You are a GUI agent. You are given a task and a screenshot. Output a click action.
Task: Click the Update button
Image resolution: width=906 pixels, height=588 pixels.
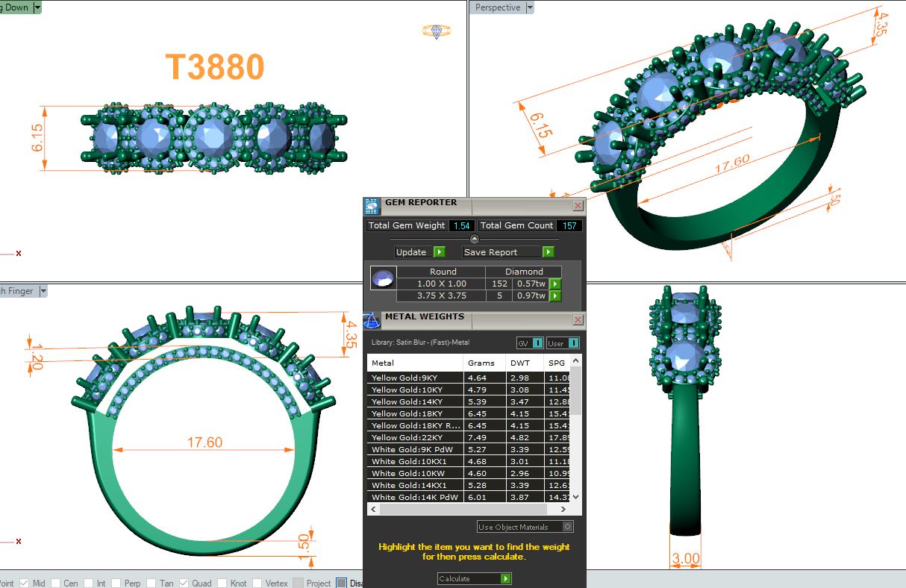coord(413,252)
